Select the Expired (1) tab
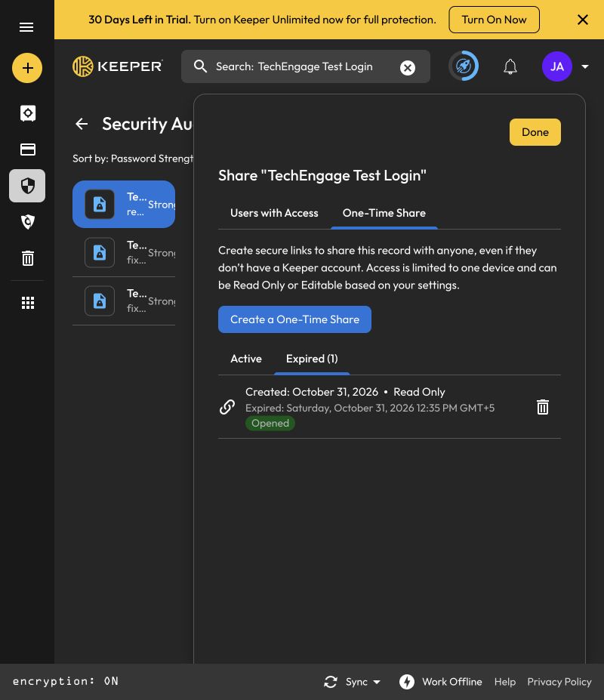The width and height of the screenshot is (604, 700). click(x=312, y=359)
